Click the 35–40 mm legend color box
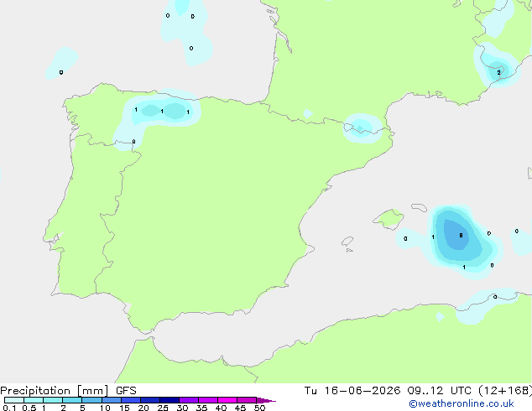Screen dimensions: 532x411 (x=208, y=400)
